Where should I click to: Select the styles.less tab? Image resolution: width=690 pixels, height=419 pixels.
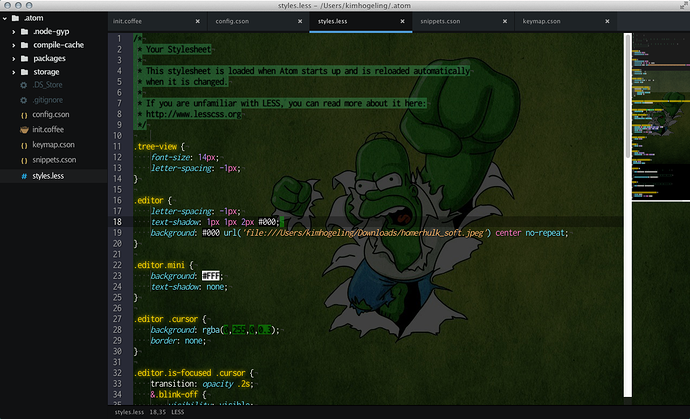tap(361, 21)
